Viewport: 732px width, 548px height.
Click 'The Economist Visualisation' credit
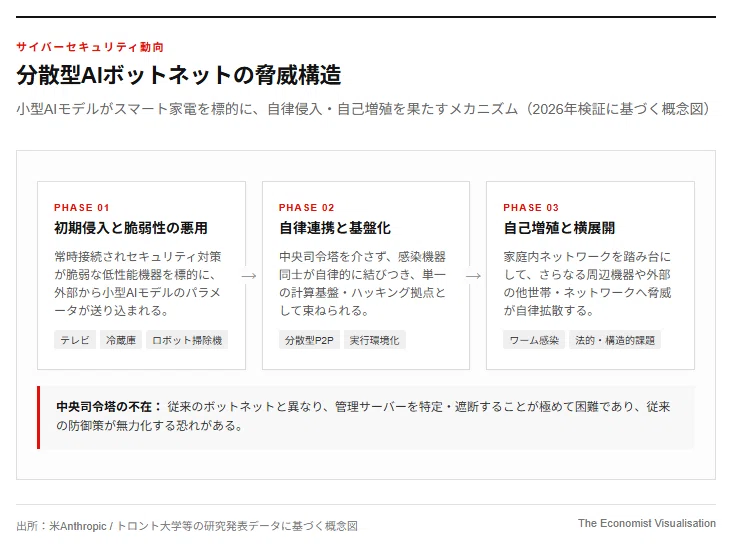pos(647,523)
